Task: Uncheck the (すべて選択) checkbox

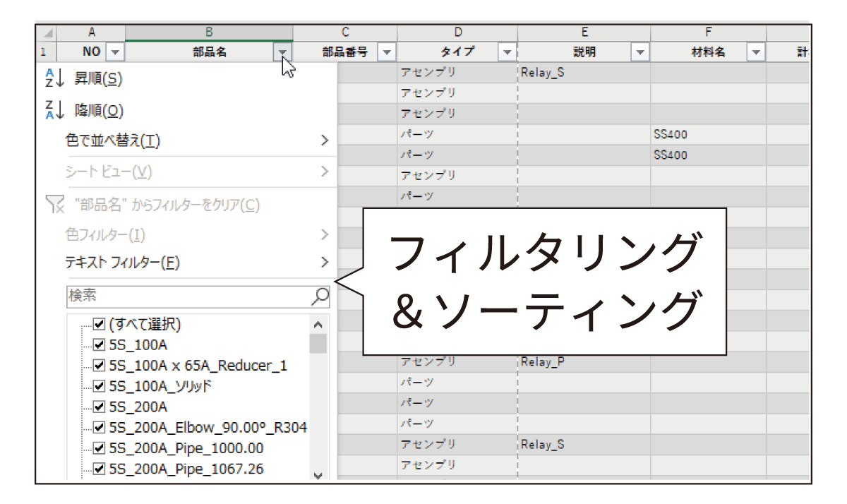Action: click(99, 325)
